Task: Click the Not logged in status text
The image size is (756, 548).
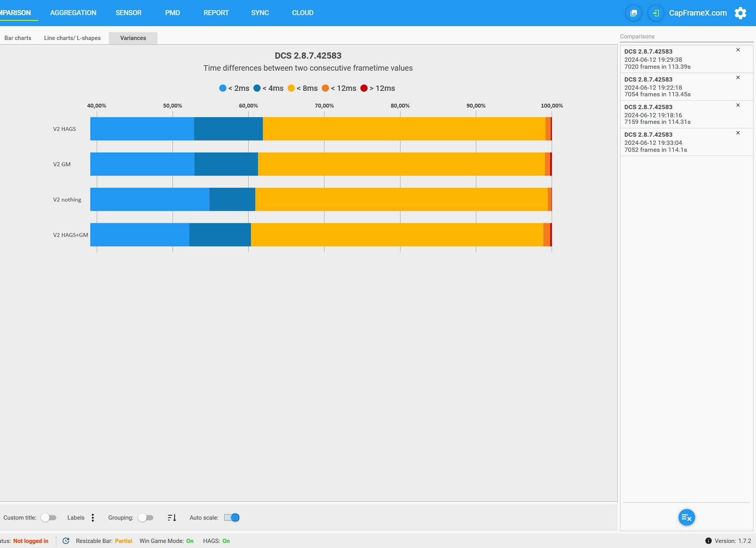Action: [x=31, y=541]
